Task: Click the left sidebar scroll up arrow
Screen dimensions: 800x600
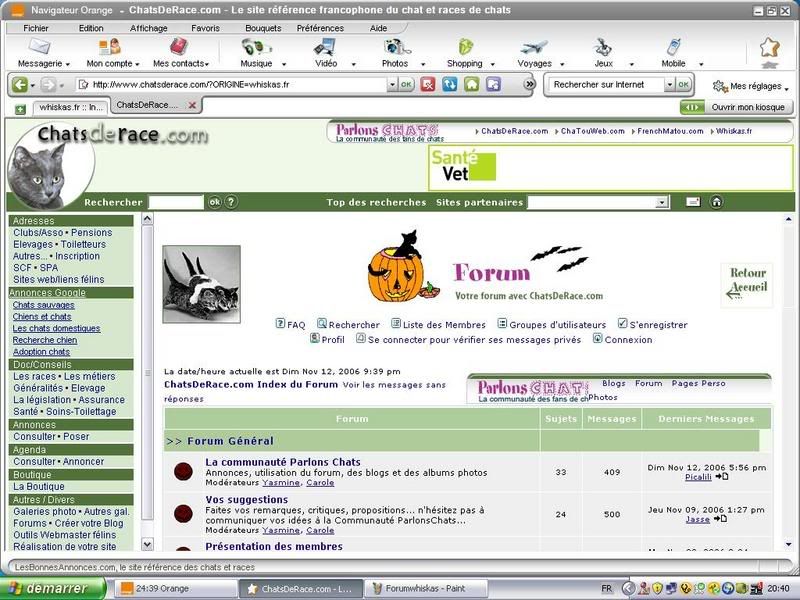Action: tap(147, 219)
